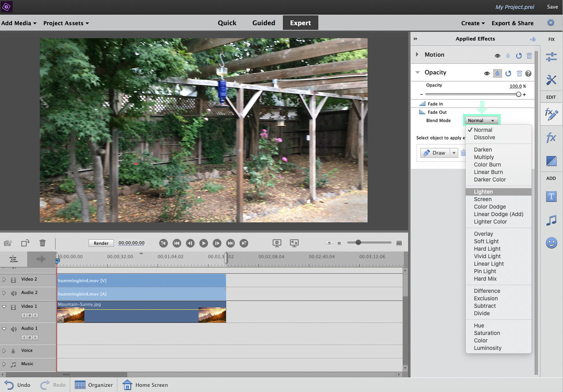Click the Render button
Image resolution: width=563 pixels, height=392 pixels.
tap(101, 243)
